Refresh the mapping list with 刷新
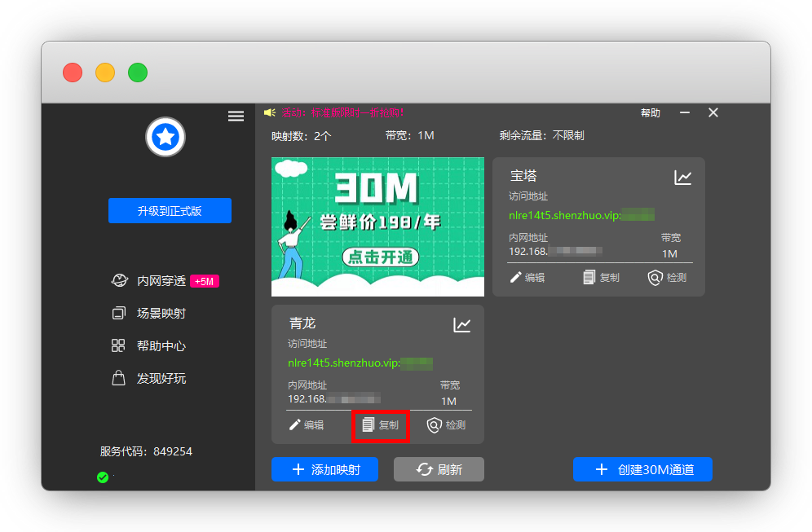 pos(439,470)
